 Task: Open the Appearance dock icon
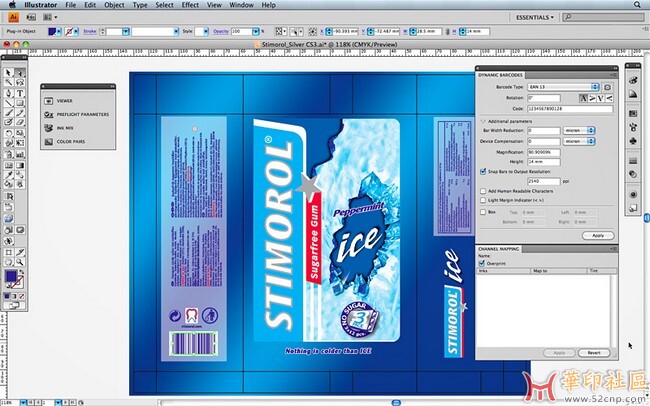[x=633, y=194]
